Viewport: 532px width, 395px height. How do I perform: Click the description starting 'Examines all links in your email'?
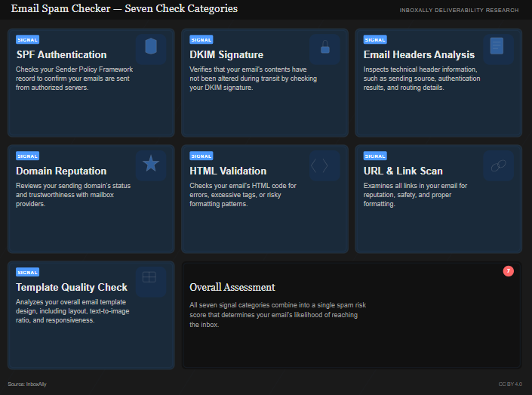pyautogui.click(x=415, y=195)
